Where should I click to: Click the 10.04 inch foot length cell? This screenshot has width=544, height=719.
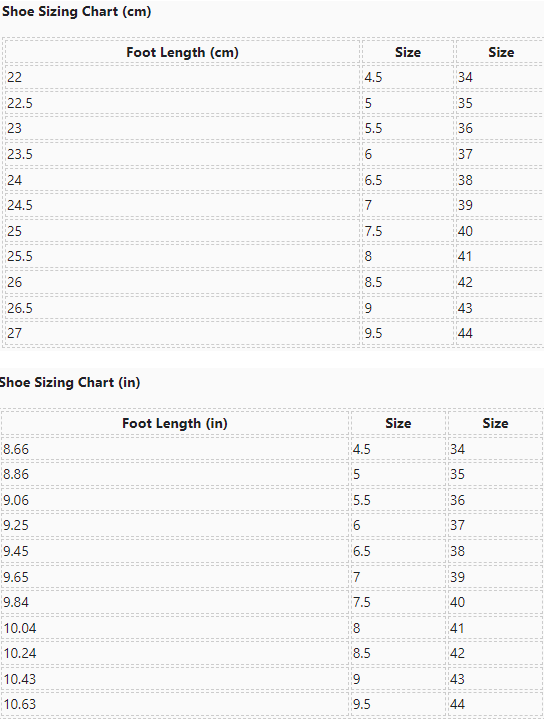(x=175, y=628)
